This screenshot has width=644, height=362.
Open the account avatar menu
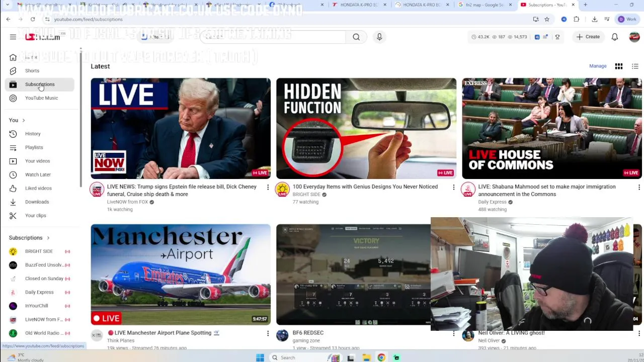(x=634, y=37)
